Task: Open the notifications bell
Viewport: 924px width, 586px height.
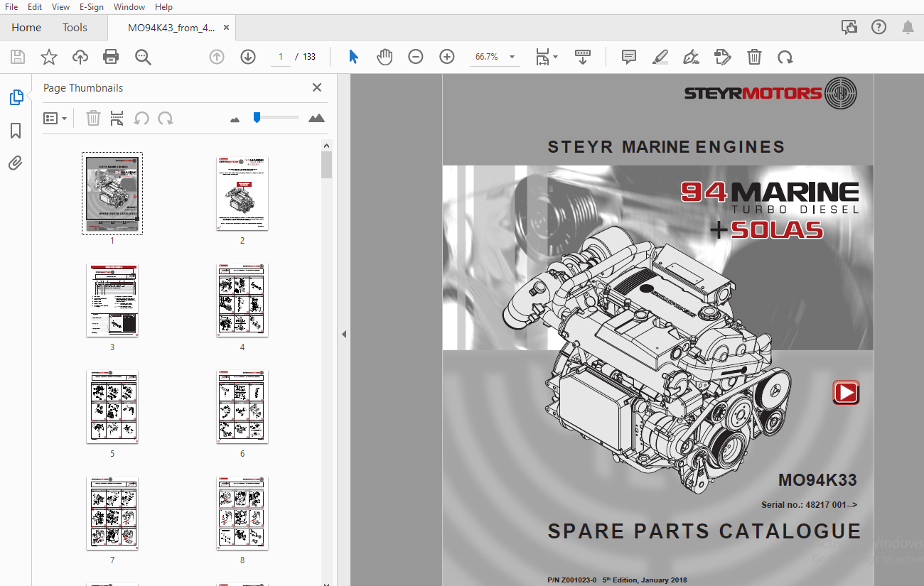Action: click(x=908, y=28)
